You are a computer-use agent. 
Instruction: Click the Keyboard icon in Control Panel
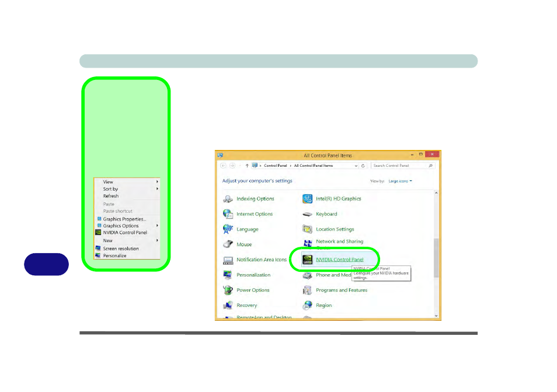[x=307, y=214]
